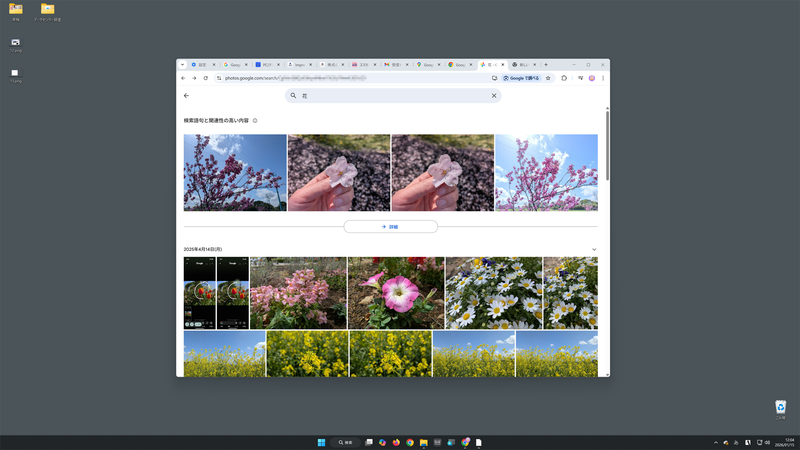
Task: Open the Task View icon in the taskbar
Action: point(369,442)
